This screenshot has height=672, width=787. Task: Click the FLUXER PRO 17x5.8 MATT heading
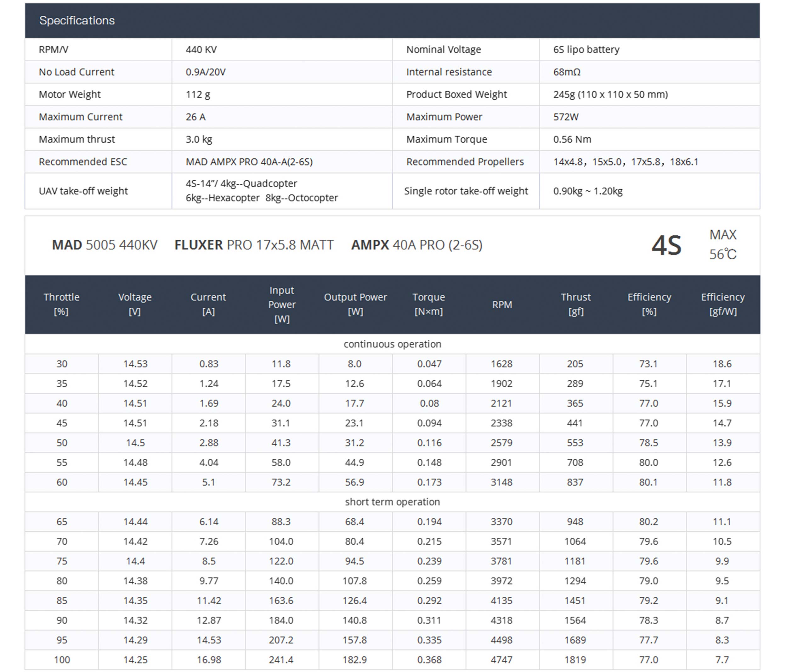pos(254,245)
